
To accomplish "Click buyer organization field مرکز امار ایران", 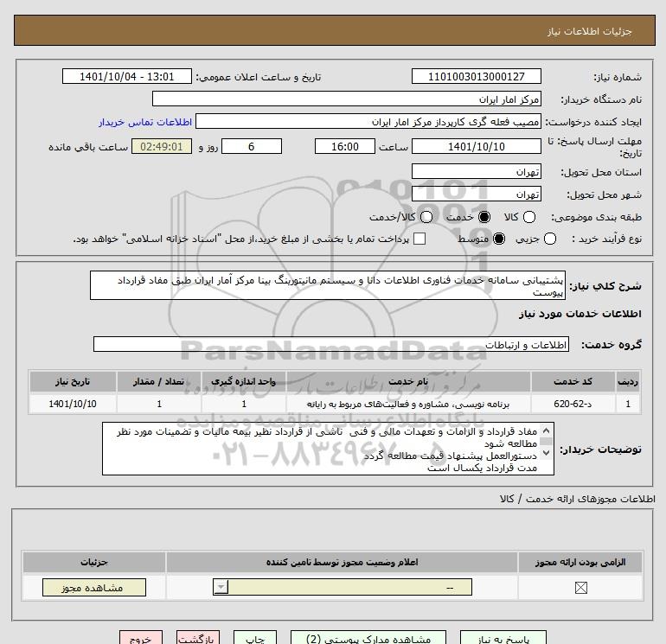I will pyautogui.click(x=347, y=99).
